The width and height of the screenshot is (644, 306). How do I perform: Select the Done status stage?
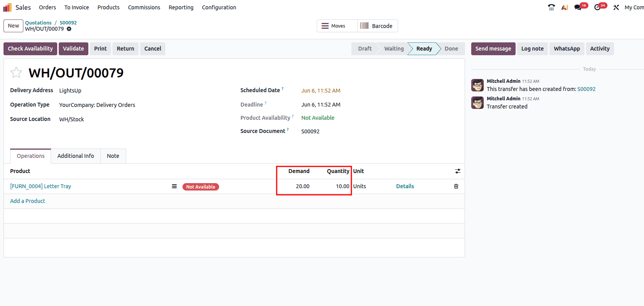[451, 49]
